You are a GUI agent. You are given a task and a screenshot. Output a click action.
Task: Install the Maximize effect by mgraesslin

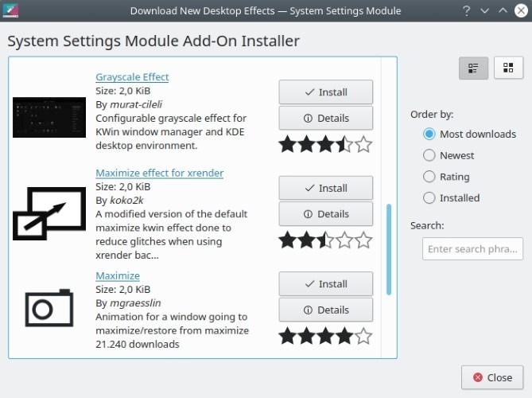(x=326, y=284)
